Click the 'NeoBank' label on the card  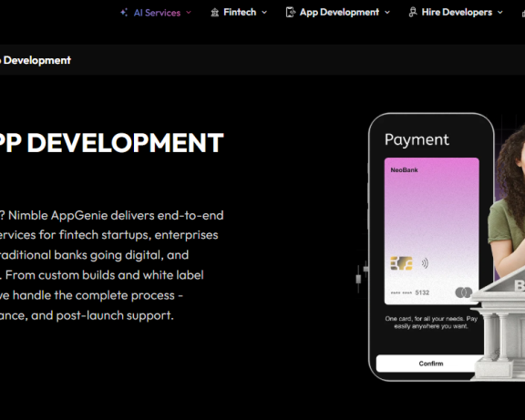coord(404,170)
